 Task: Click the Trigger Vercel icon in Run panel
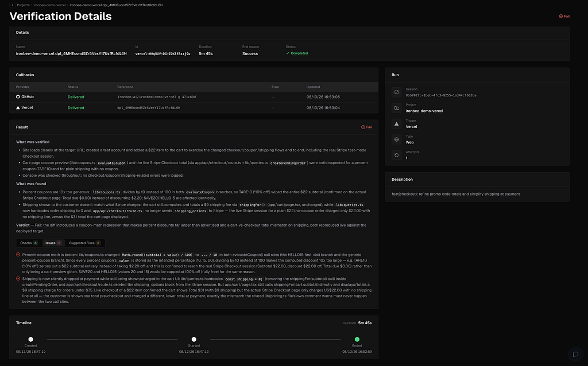396,123
